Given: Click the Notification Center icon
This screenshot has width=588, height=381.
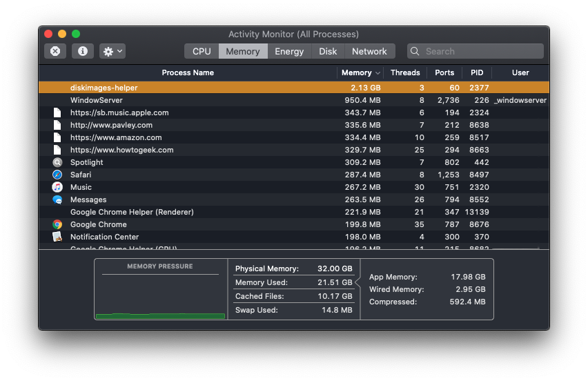Looking at the screenshot, I should (57, 237).
